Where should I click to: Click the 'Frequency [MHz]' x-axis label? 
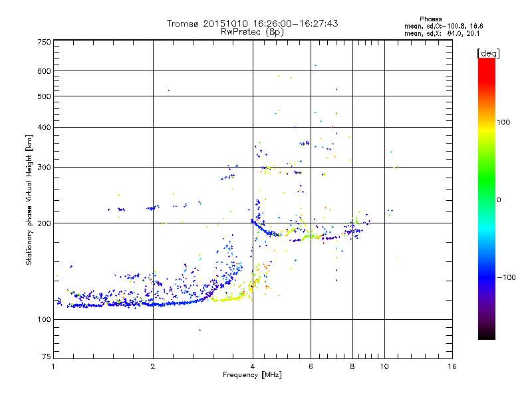[x=252, y=375]
